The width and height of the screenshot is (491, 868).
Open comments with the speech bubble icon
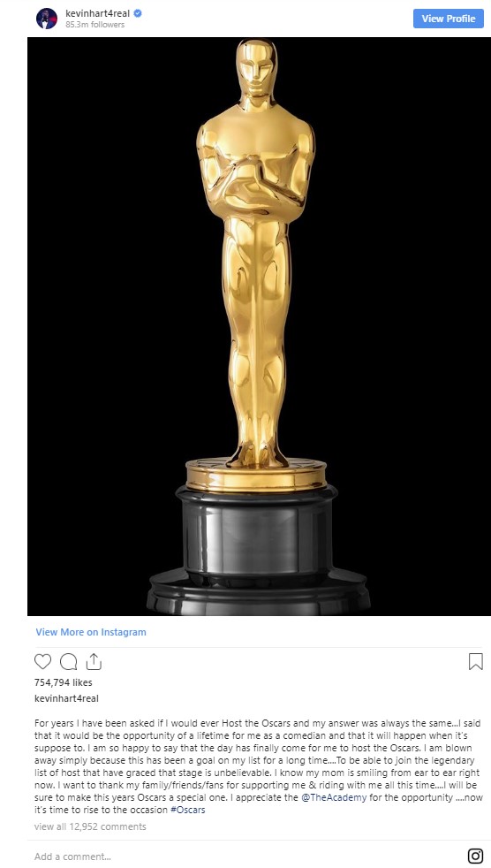[x=68, y=661]
